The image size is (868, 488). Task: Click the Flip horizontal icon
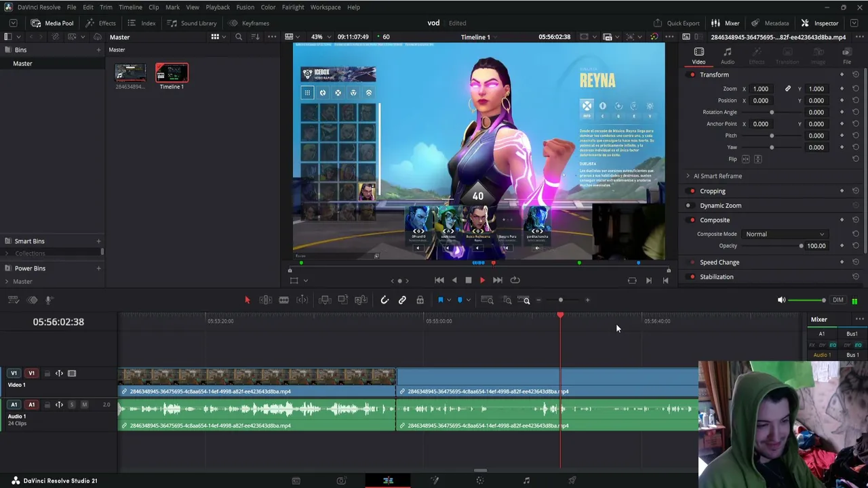coord(745,159)
